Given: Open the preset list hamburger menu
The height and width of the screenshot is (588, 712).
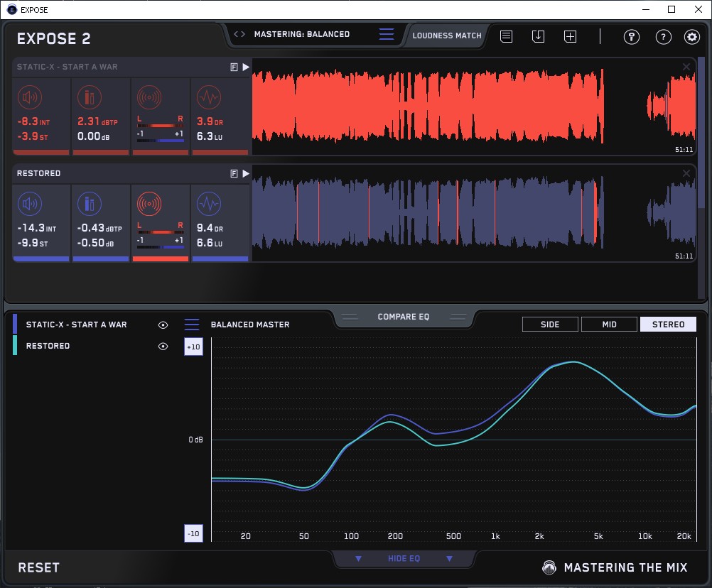Looking at the screenshot, I should [387, 34].
